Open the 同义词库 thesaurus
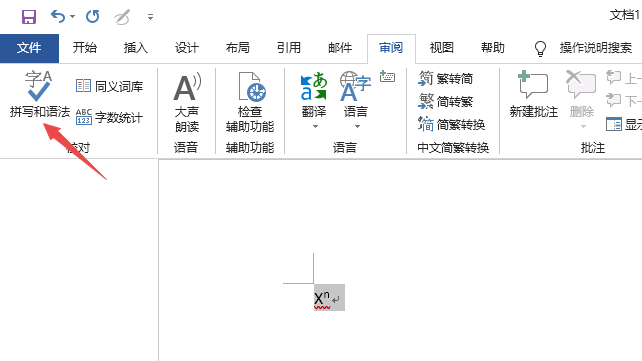The image size is (642, 361). point(109,86)
